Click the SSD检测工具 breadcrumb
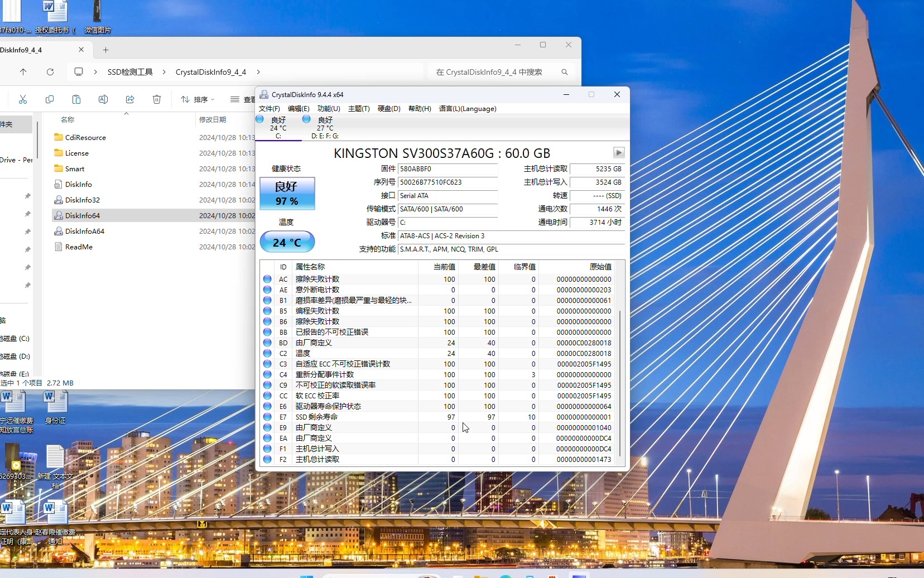This screenshot has height=578, width=924. pyautogui.click(x=130, y=72)
